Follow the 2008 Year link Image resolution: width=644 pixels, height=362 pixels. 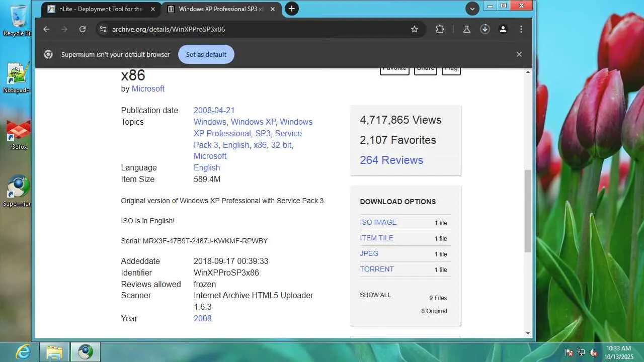pos(203,318)
